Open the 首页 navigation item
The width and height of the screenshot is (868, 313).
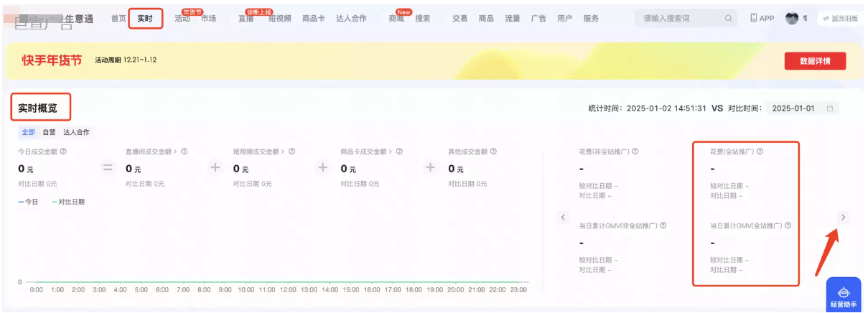tap(119, 19)
